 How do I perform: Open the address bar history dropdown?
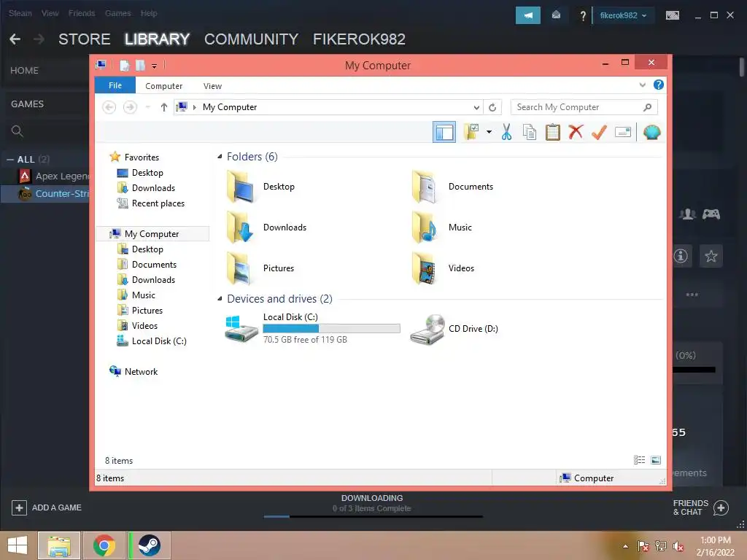point(476,107)
